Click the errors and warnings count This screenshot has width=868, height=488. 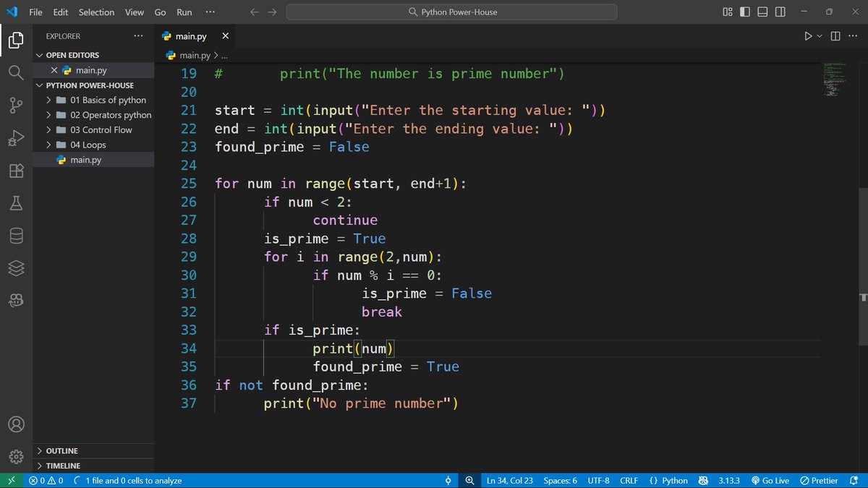point(46,481)
